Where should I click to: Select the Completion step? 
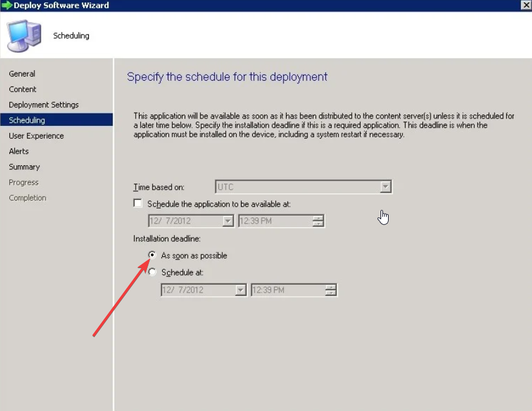pos(28,198)
